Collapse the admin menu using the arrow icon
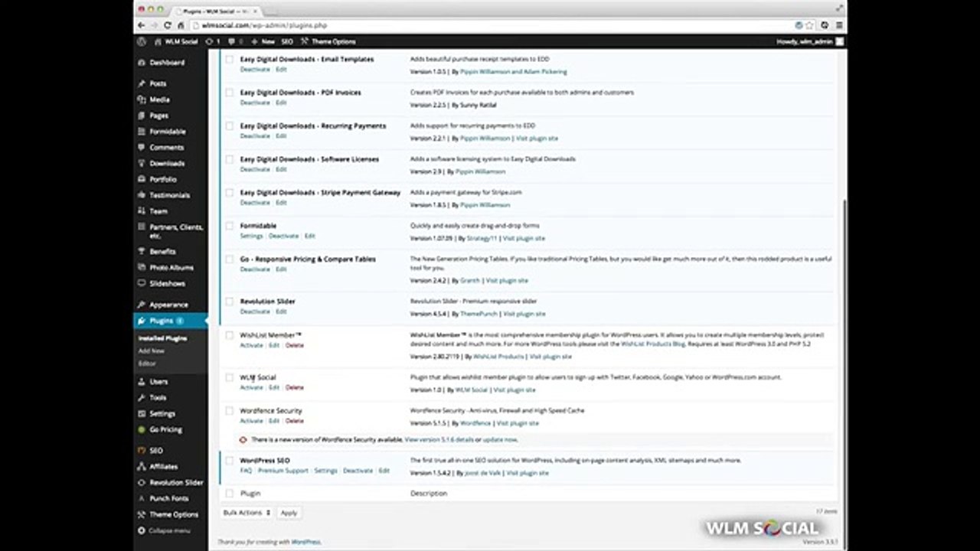The image size is (980, 551). tap(142, 530)
